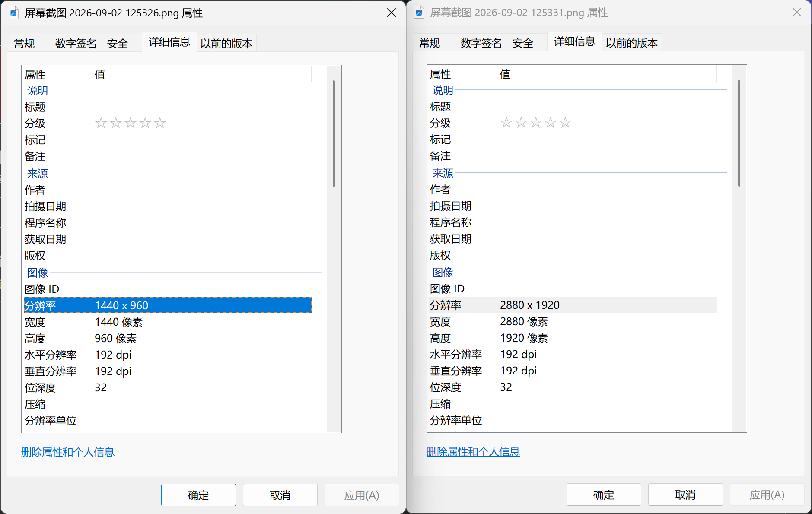Click 标题 property row in left list
The height and width of the screenshot is (514, 812).
(x=168, y=107)
